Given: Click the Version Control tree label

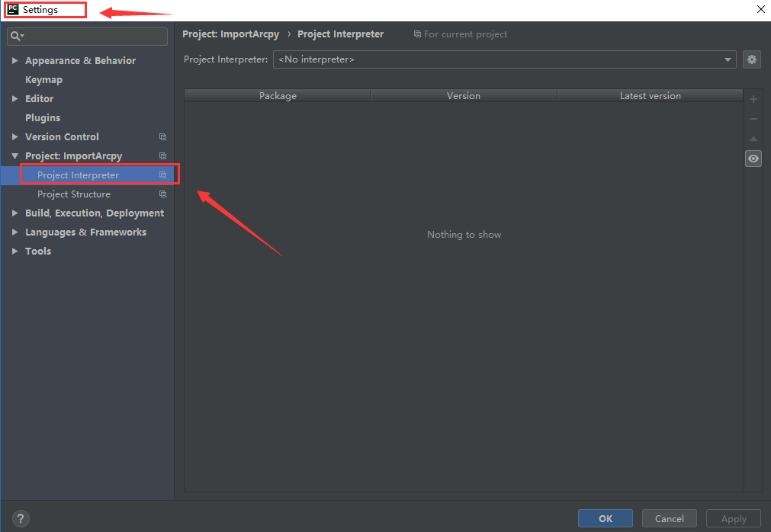Looking at the screenshot, I should (62, 136).
